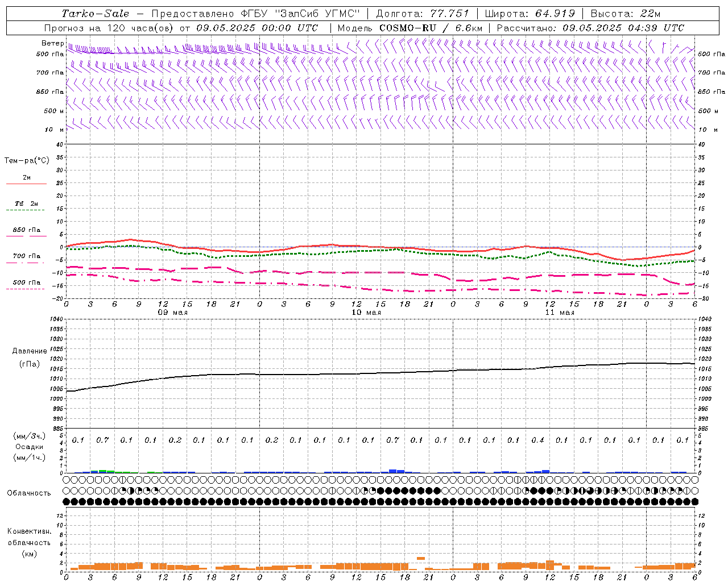Click the 11 мая date label
The height and width of the screenshot is (582, 728).
pyautogui.click(x=560, y=313)
